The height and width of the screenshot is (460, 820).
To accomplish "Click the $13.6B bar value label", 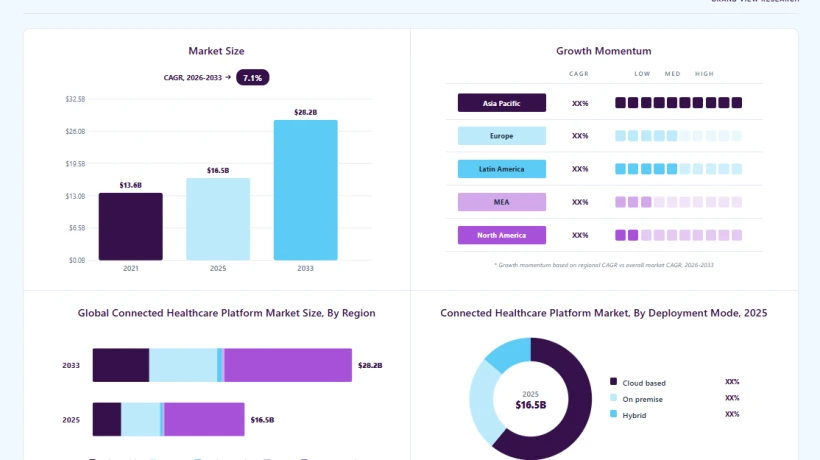I will pyautogui.click(x=131, y=185).
